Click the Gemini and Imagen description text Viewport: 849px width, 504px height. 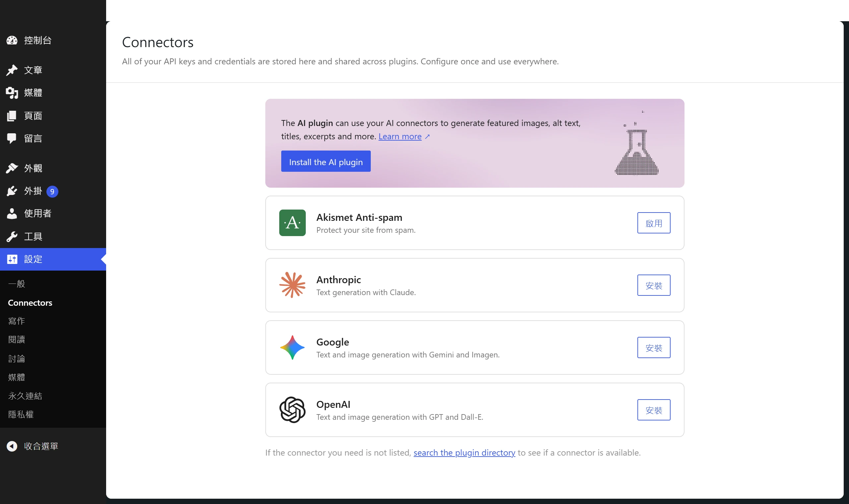tap(408, 355)
